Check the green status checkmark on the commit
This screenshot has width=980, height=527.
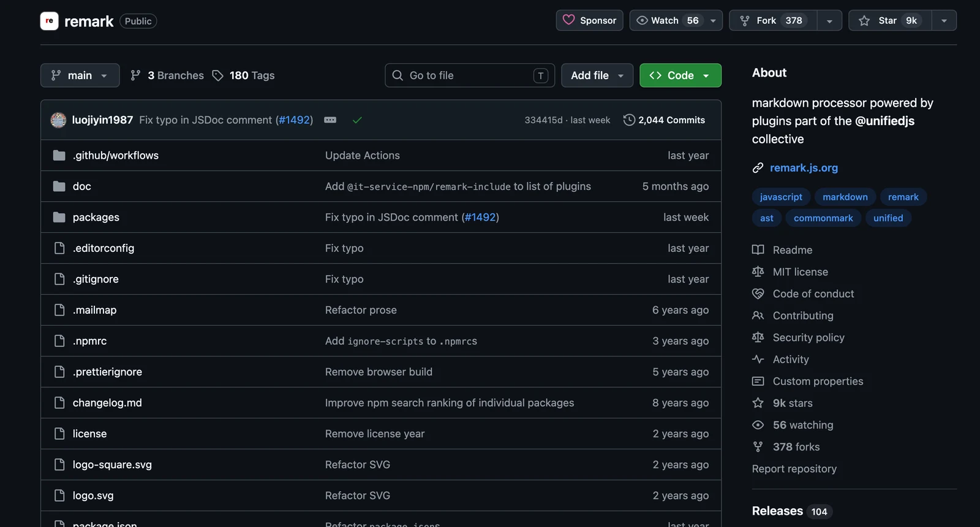pos(357,120)
